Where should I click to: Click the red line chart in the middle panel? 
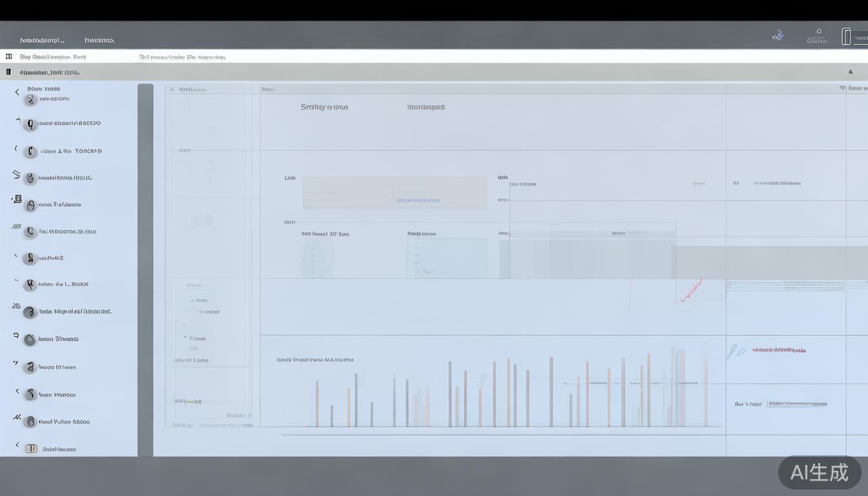pos(692,290)
